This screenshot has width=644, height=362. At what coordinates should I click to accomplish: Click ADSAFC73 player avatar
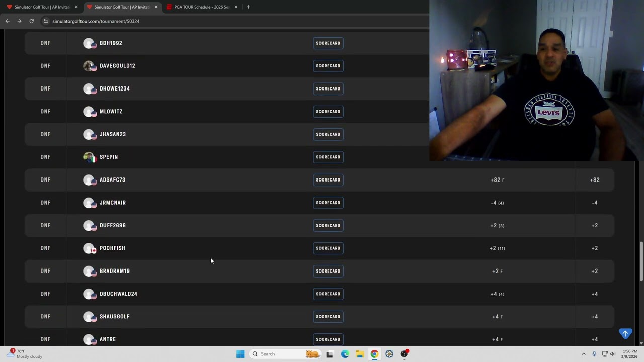click(89, 180)
